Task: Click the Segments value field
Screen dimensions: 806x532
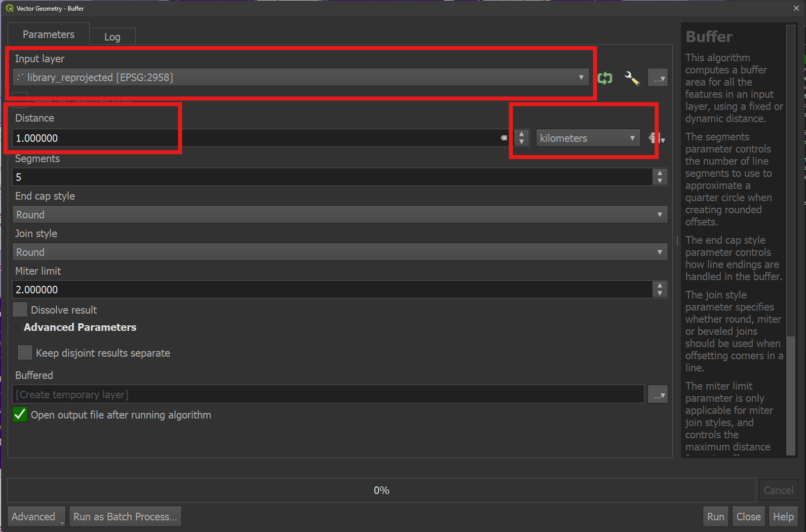Action: coord(333,177)
